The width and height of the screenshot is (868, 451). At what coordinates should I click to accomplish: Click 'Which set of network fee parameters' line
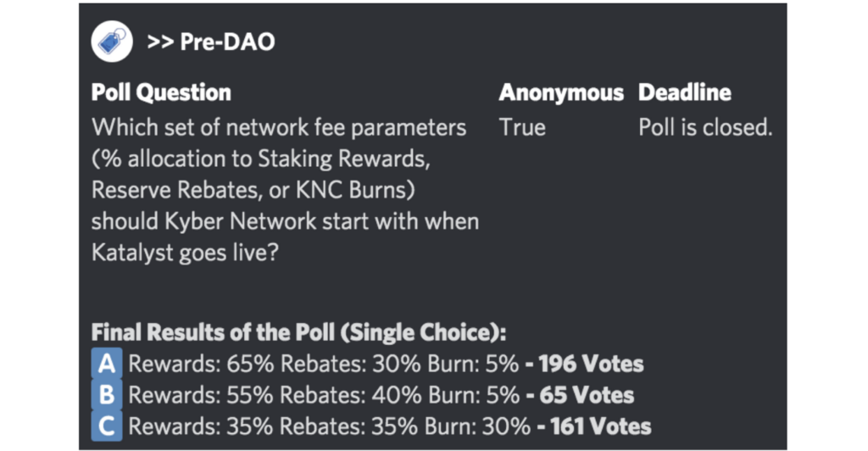pyautogui.click(x=279, y=127)
